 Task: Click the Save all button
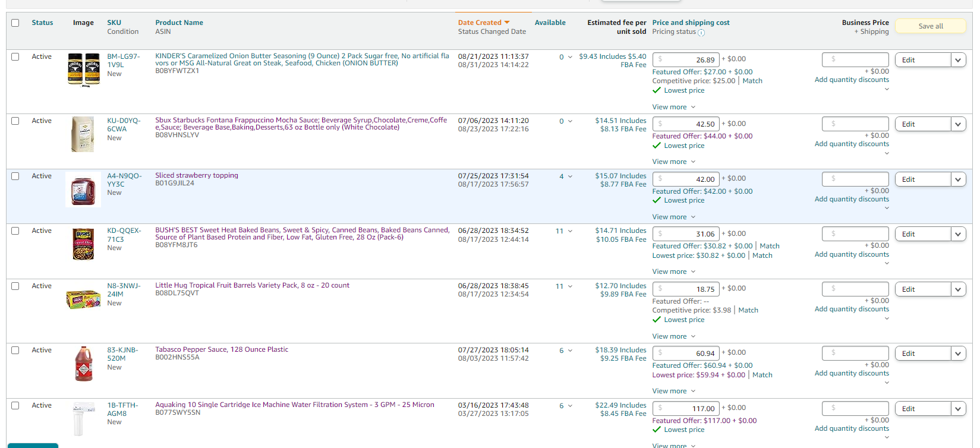[x=931, y=26]
